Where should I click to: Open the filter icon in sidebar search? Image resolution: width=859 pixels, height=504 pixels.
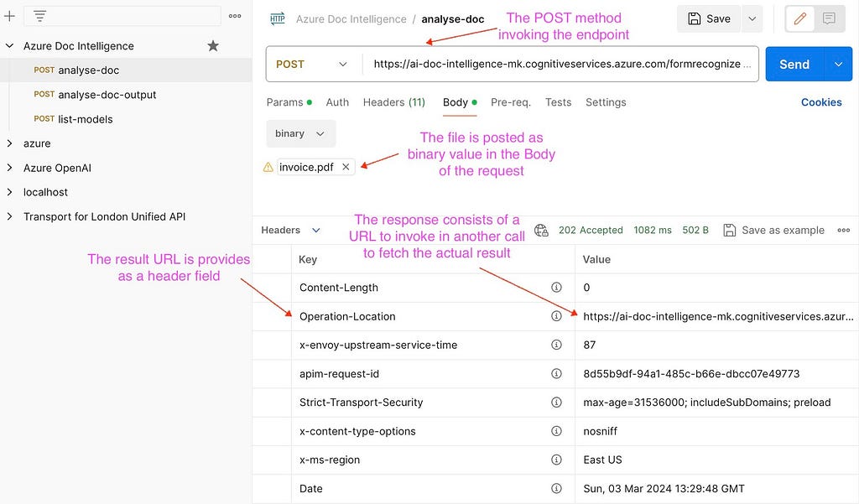39,16
